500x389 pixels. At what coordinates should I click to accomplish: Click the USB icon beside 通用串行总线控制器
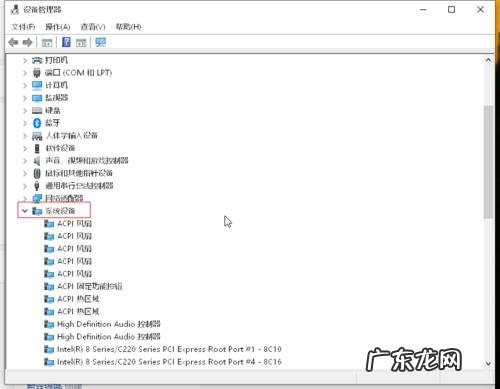(37, 186)
